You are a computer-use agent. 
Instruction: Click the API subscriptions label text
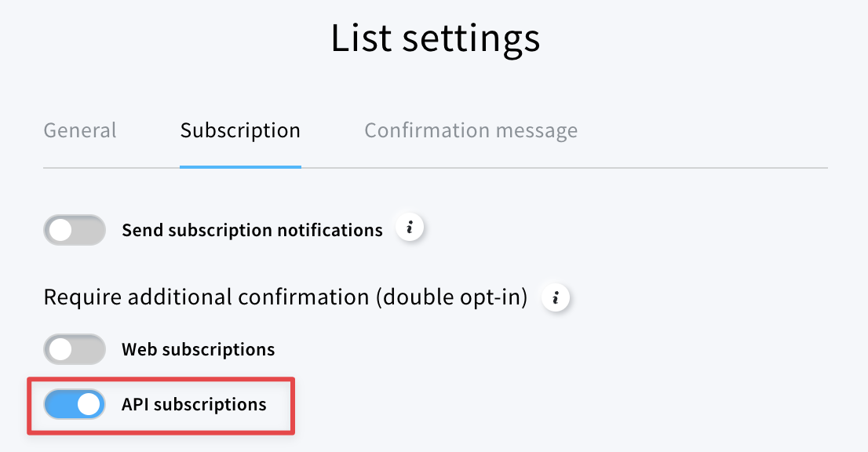(194, 404)
